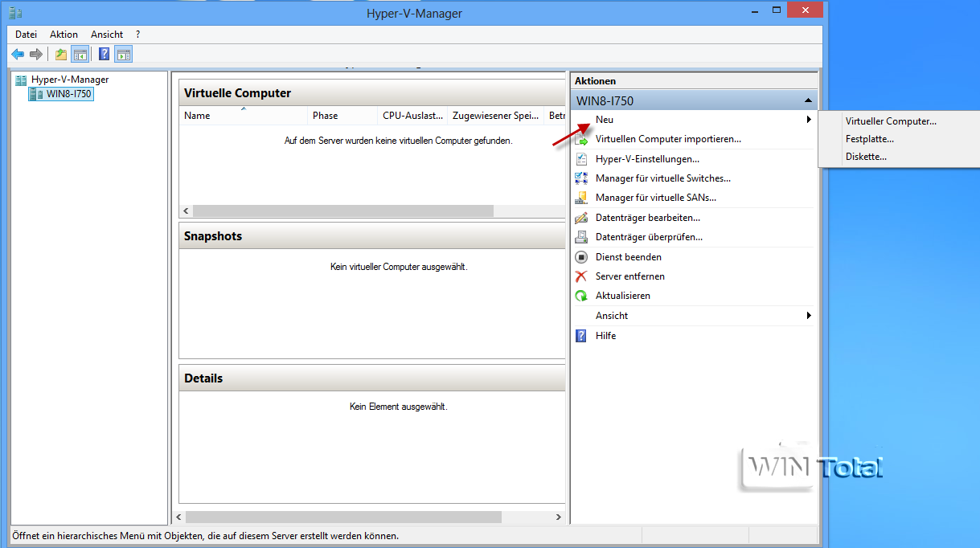Viewport: 980px width, 548px height.
Task: Click the Virtuelle Computer section header
Action: 372,93
